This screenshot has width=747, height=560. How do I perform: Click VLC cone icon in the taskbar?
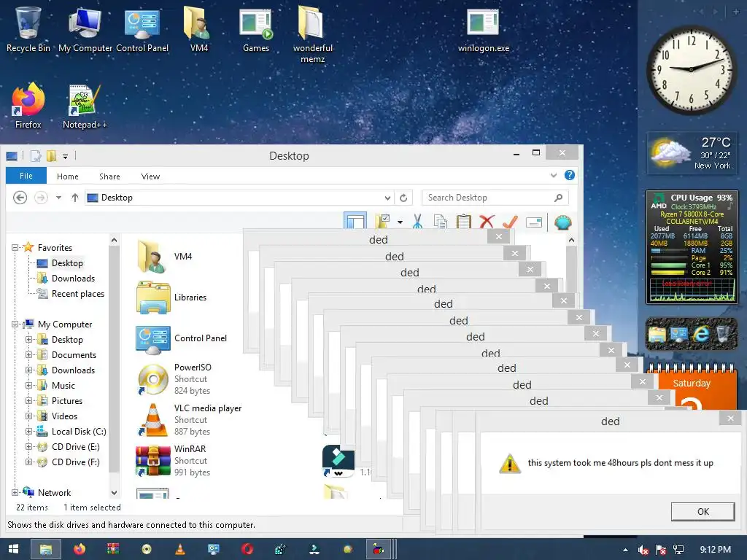pyautogui.click(x=180, y=549)
